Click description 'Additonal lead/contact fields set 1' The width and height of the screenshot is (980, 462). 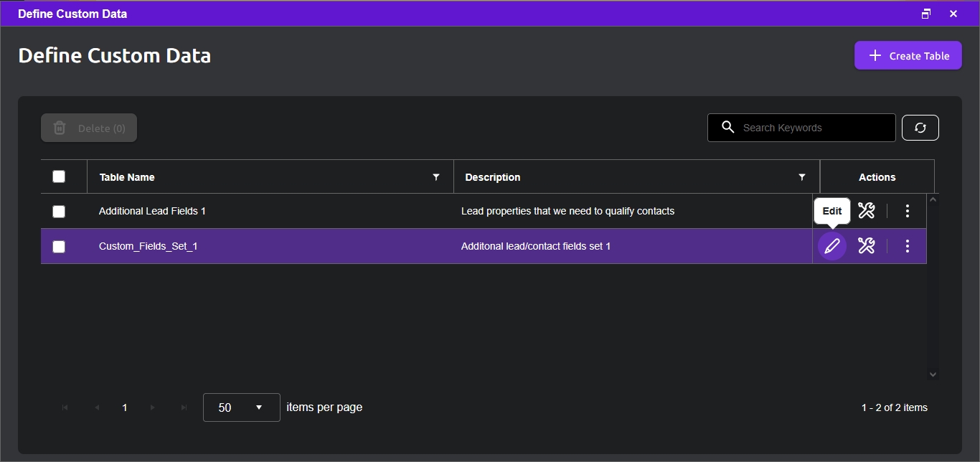point(536,246)
